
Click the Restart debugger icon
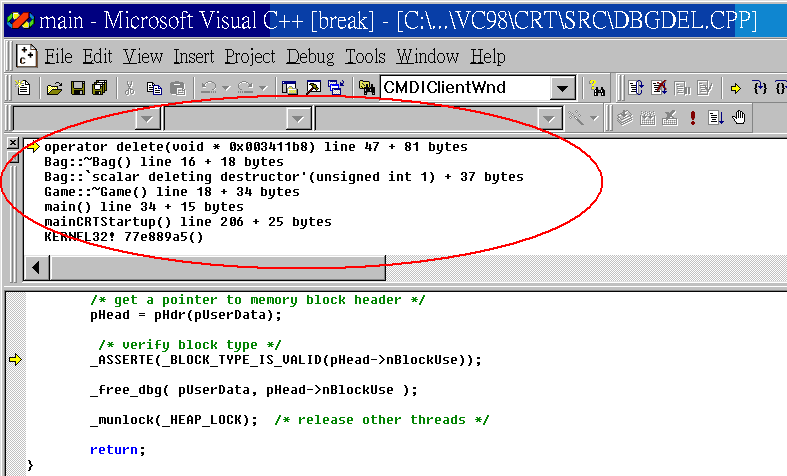click(x=636, y=88)
